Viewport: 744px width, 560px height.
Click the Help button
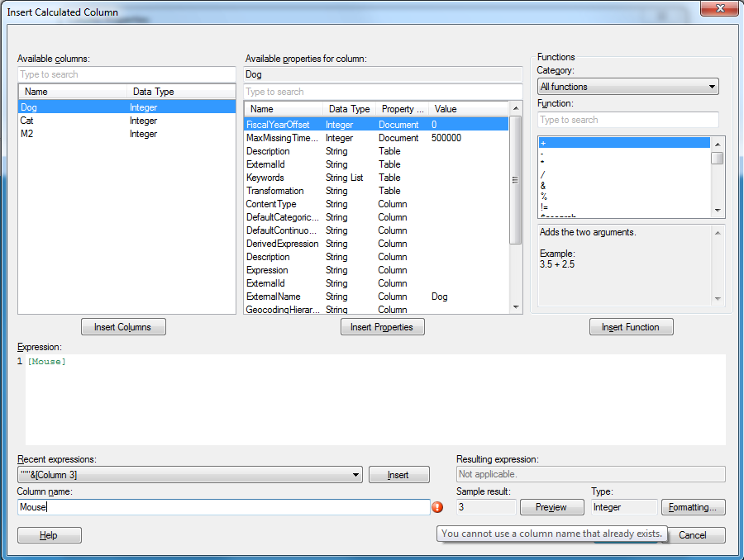click(x=49, y=535)
